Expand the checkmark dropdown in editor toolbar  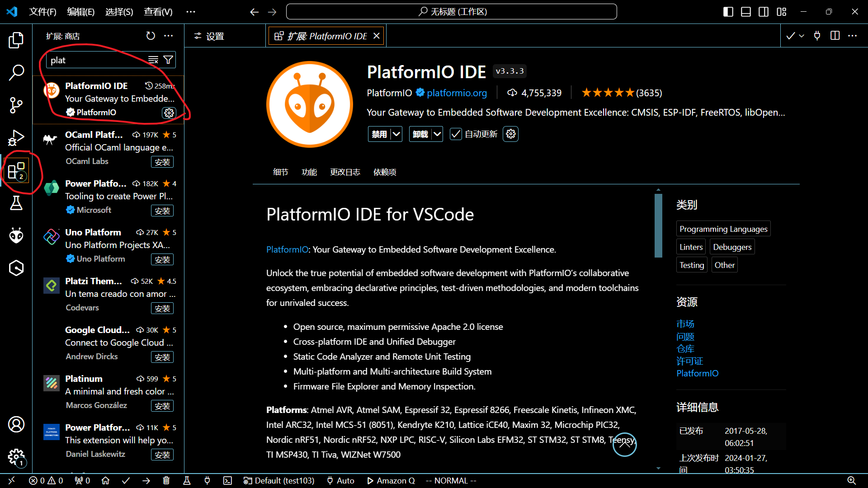click(x=802, y=35)
